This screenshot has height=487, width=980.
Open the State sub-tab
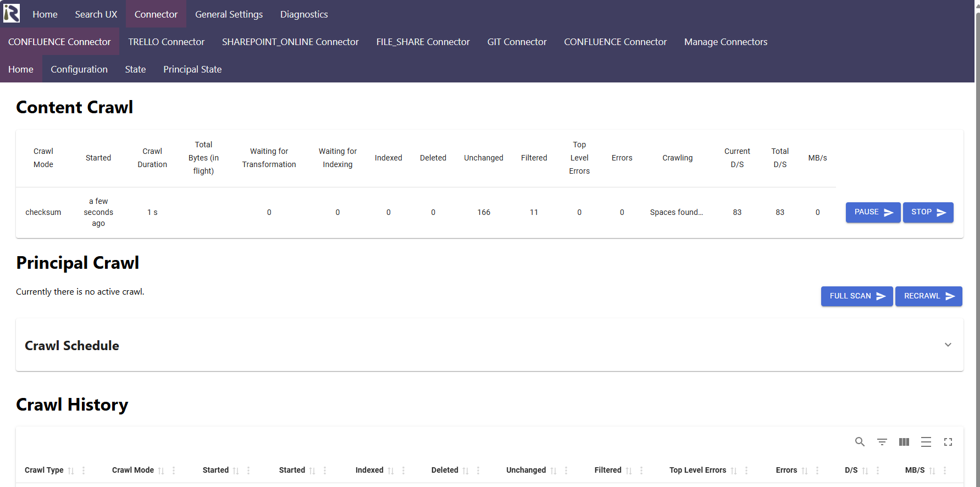pyautogui.click(x=135, y=69)
